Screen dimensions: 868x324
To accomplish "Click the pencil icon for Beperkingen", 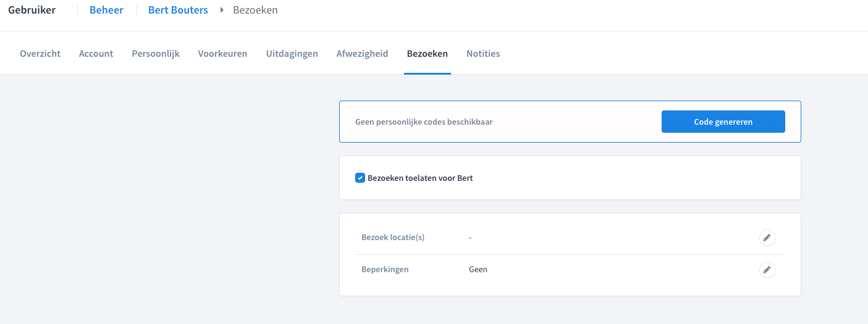I will pyautogui.click(x=767, y=270).
